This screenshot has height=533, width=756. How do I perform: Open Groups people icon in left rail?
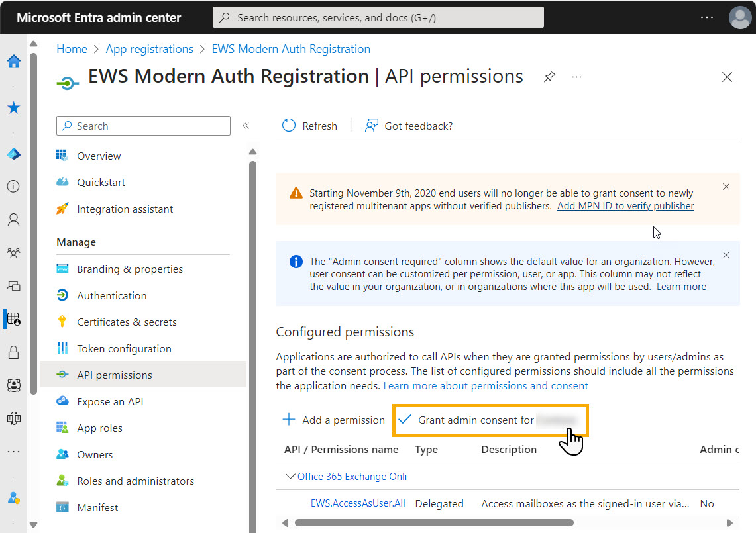tap(13, 252)
